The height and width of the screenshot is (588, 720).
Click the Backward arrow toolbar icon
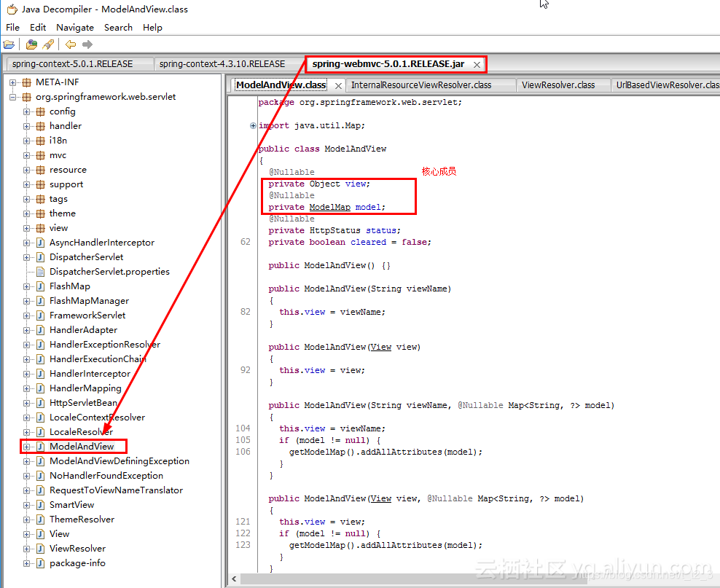(x=71, y=44)
